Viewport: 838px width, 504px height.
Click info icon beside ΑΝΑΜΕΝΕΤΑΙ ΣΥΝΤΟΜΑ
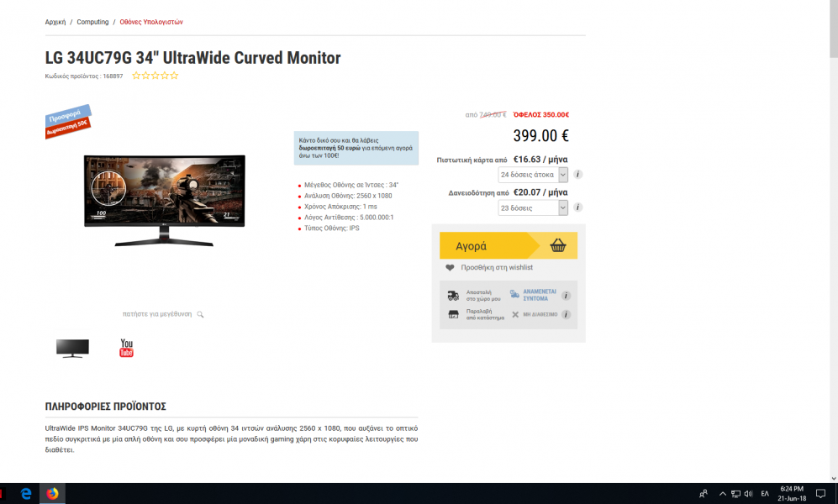coord(566,295)
